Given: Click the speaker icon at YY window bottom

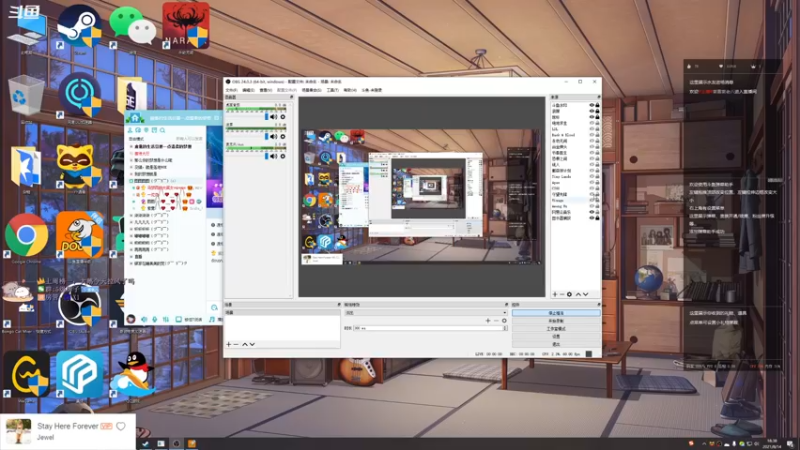Looking at the screenshot, I should point(144,319).
